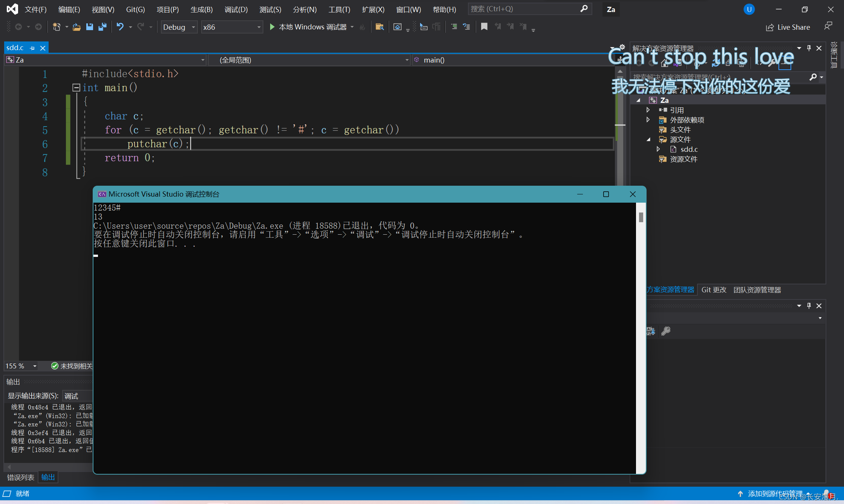Click the Find in Files icon

[x=379, y=27]
